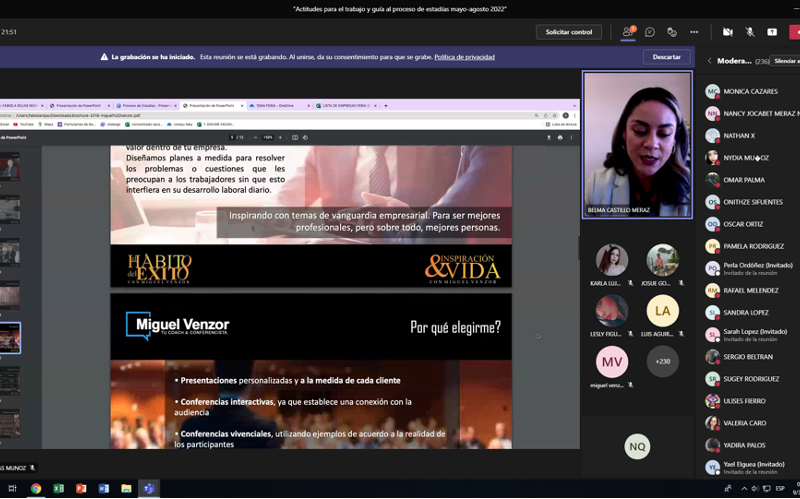Switch to the Proceso de Estadías browser tab
The image size is (800, 499).
click(x=146, y=106)
